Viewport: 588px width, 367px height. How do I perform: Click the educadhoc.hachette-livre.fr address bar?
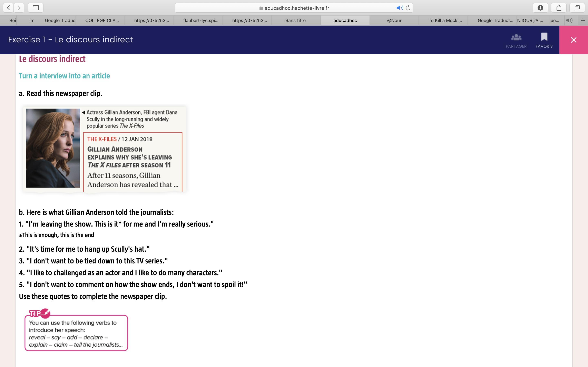(296, 8)
